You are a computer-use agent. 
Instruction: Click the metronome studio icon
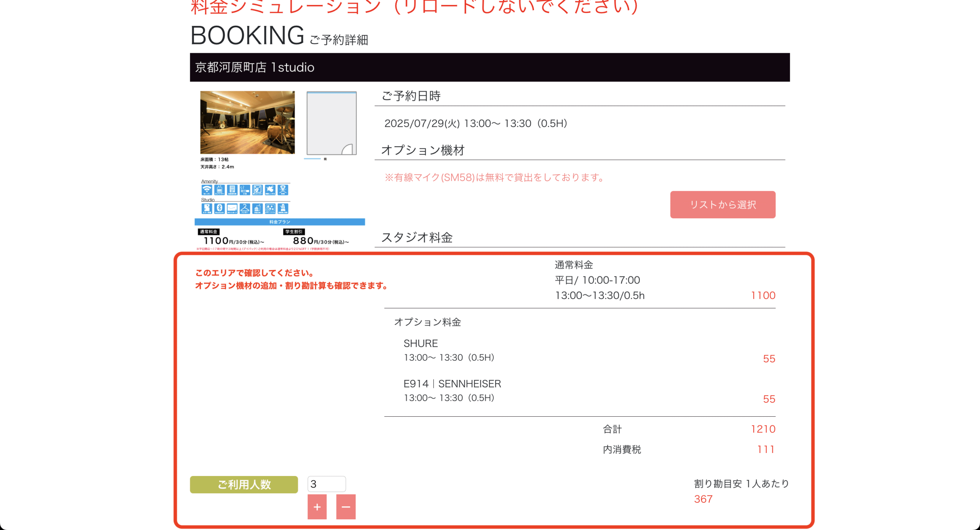pos(283,209)
